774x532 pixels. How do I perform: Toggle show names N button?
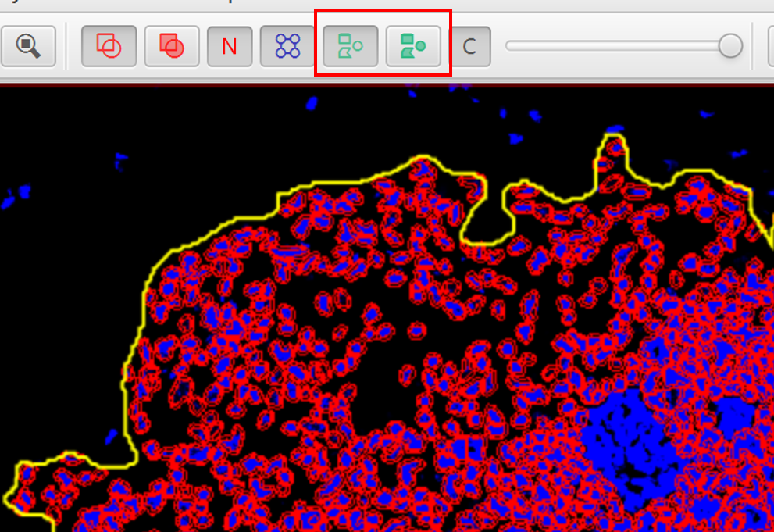(x=229, y=47)
